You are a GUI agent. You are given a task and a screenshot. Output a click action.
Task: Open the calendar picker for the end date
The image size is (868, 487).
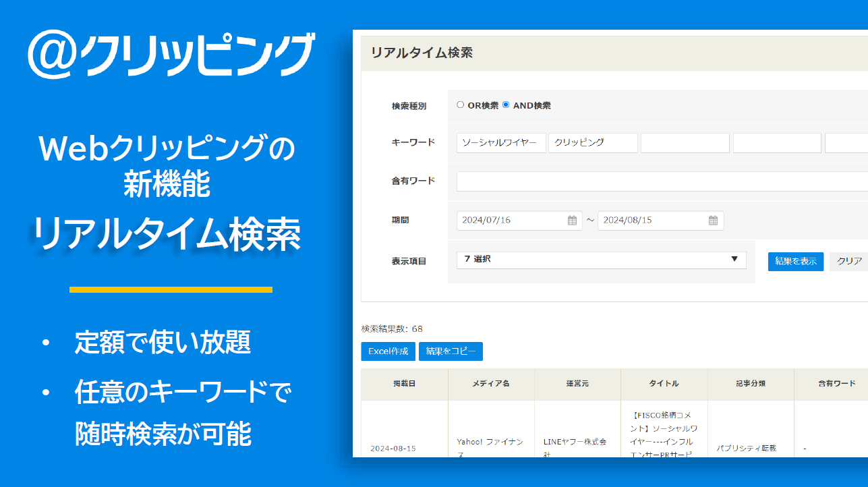(x=712, y=220)
